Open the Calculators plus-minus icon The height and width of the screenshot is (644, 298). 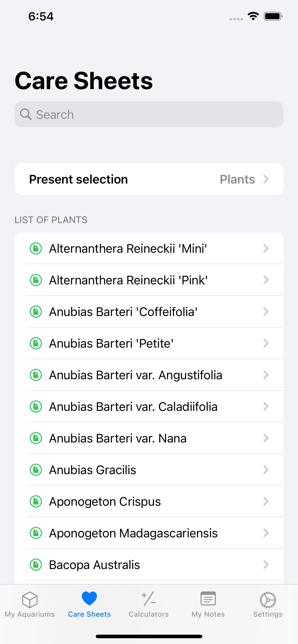tap(149, 599)
